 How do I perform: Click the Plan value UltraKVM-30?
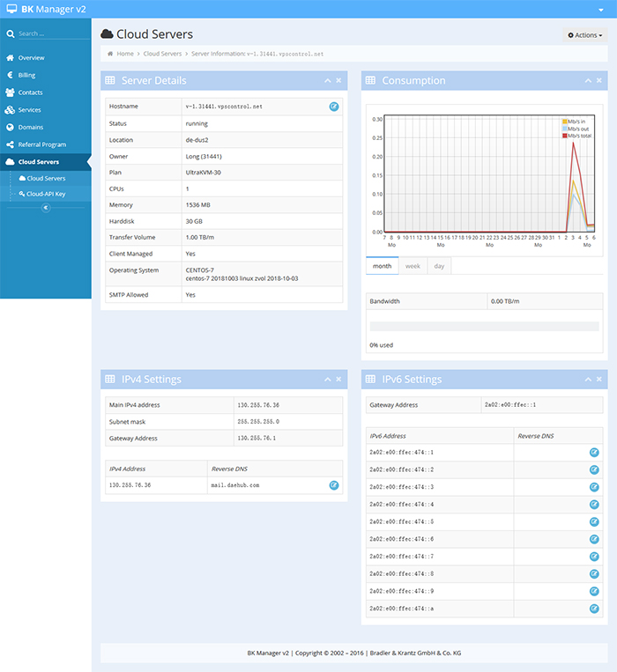[x=204, y=173]
